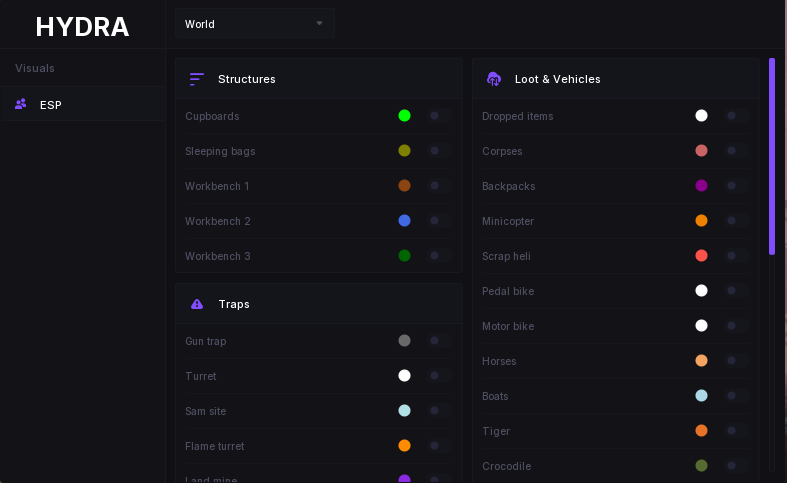Turn on Workbench 3 toggle
The height and width of the screenshot is (483, 787).
point(439,256)
